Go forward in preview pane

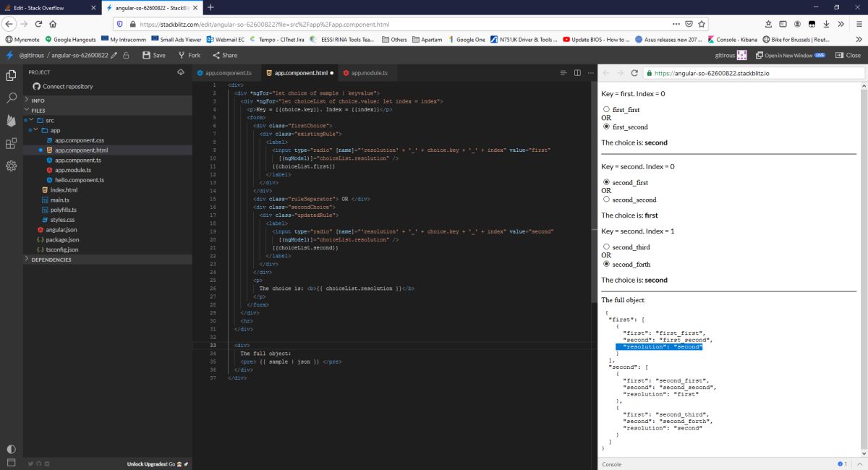[620, 73]
